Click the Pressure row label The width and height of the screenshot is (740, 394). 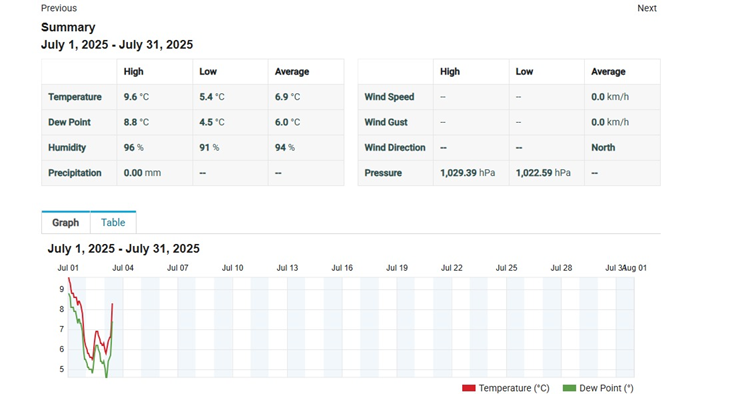pos(383,173)
